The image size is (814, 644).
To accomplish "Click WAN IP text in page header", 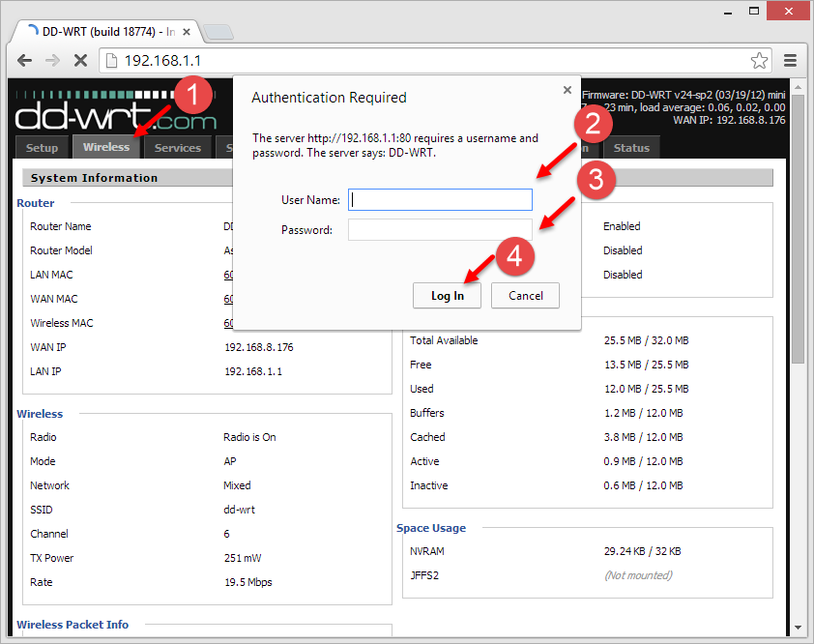I will [x=729, y=120].
